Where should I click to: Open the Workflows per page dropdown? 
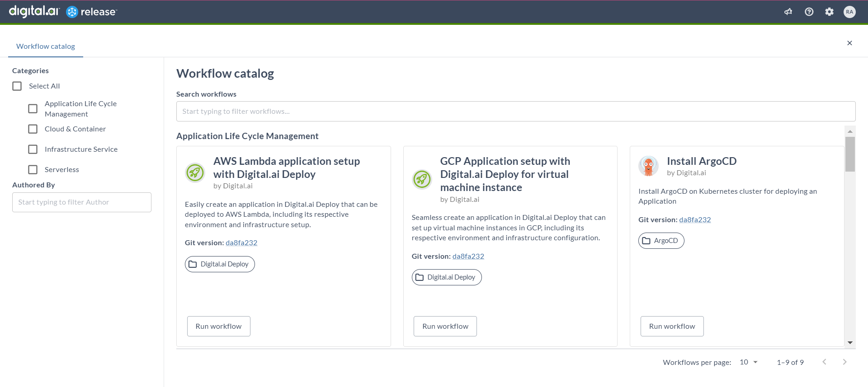(748, 362)
